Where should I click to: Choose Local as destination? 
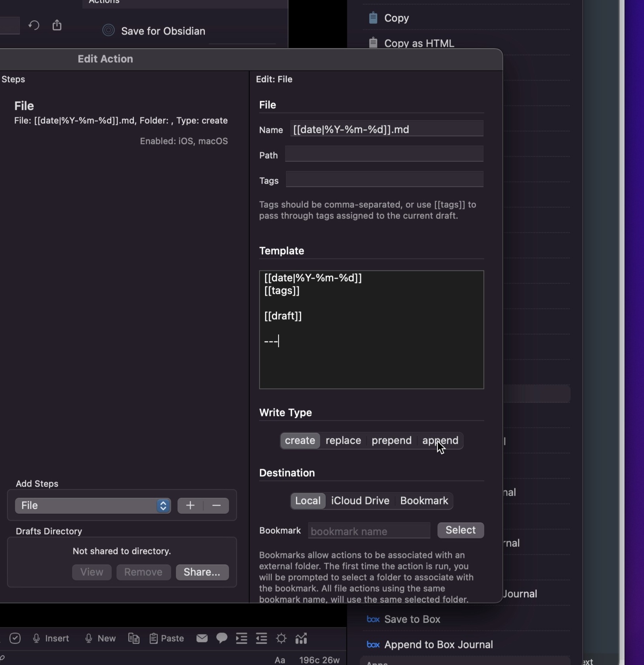click(308, 501)
